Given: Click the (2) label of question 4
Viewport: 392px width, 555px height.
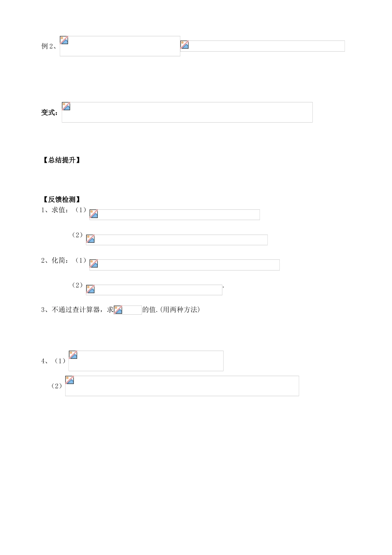Looking at the screenshot, I should coord(57,386).
